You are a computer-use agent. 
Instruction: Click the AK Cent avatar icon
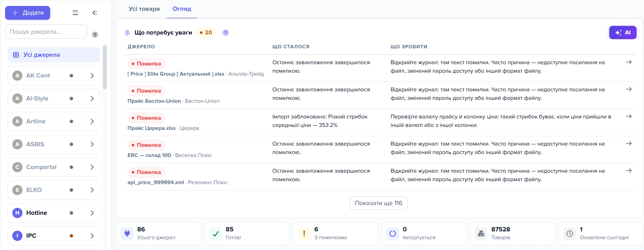(17, 75)
